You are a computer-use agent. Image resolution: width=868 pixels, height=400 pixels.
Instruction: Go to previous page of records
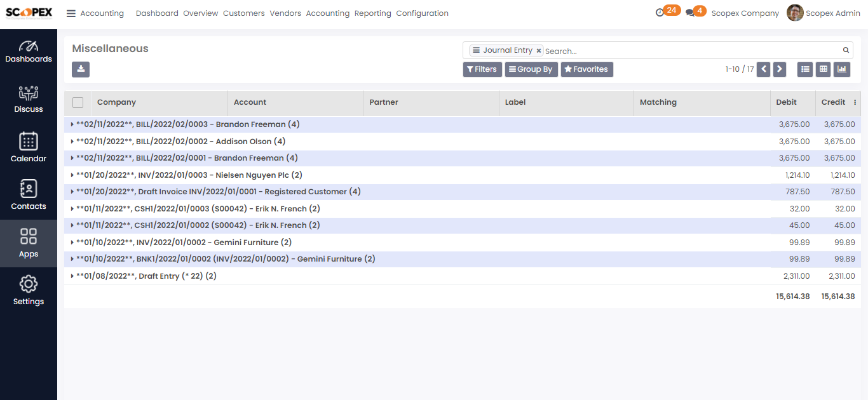coord(764,69)
